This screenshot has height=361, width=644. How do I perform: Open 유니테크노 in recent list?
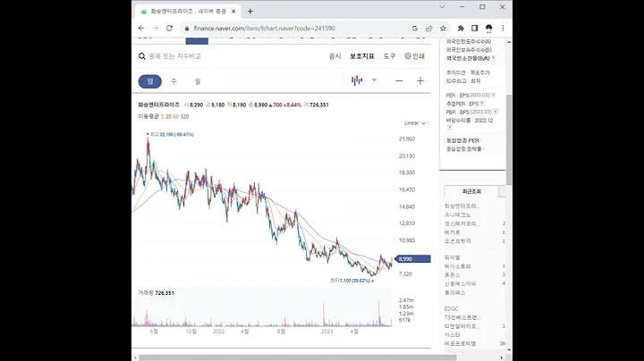[458, 215]
